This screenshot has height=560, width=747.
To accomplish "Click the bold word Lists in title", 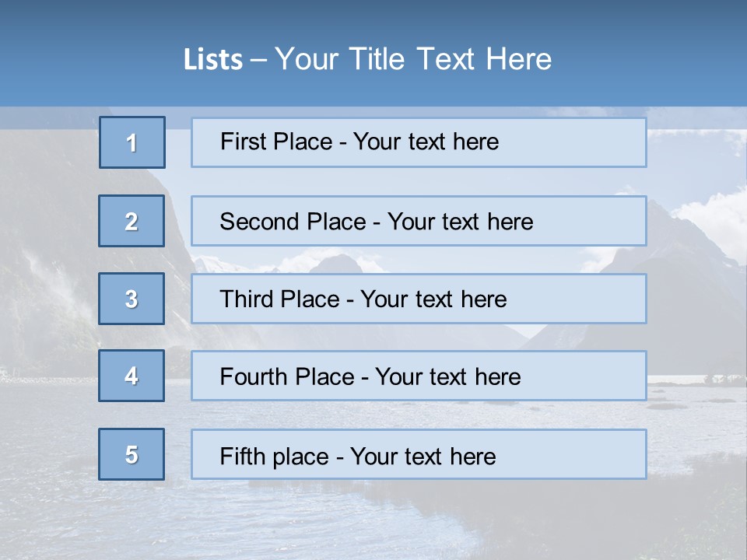I will coord(213,60).
